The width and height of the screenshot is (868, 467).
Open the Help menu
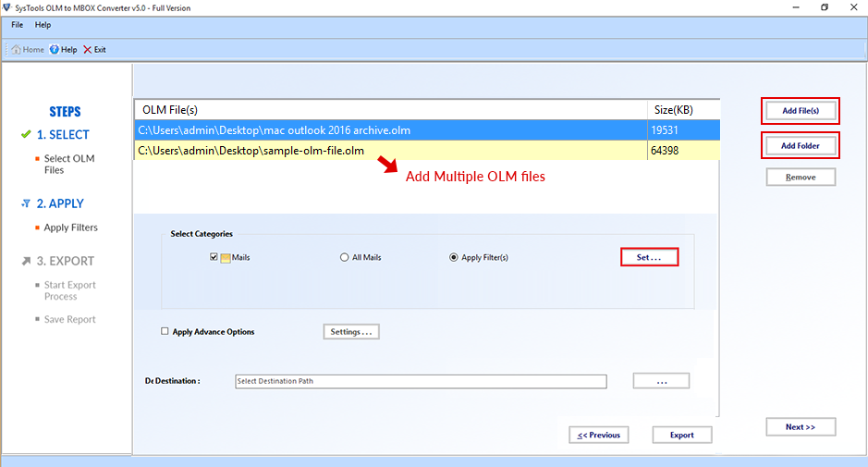(x=43, y=25)
